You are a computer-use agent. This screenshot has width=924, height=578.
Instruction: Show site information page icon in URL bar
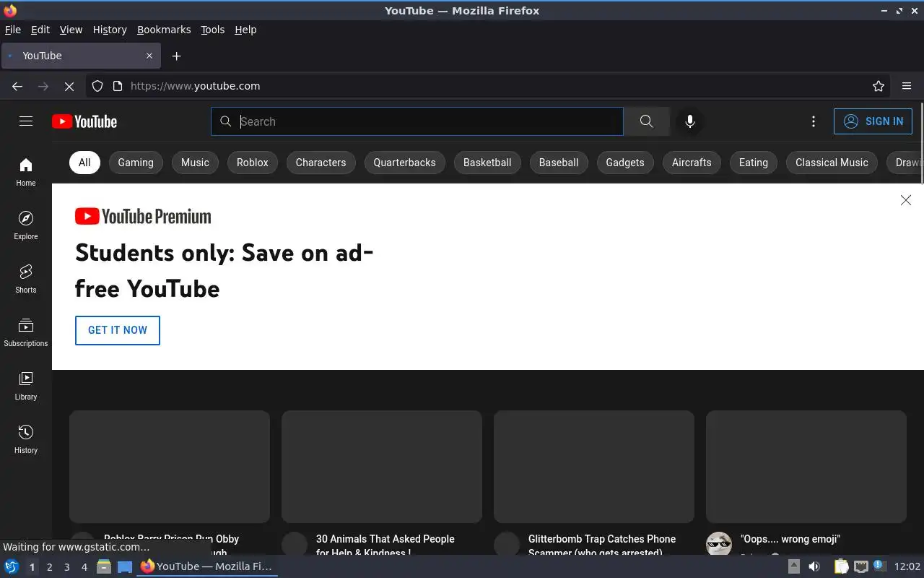coord(118,86)
